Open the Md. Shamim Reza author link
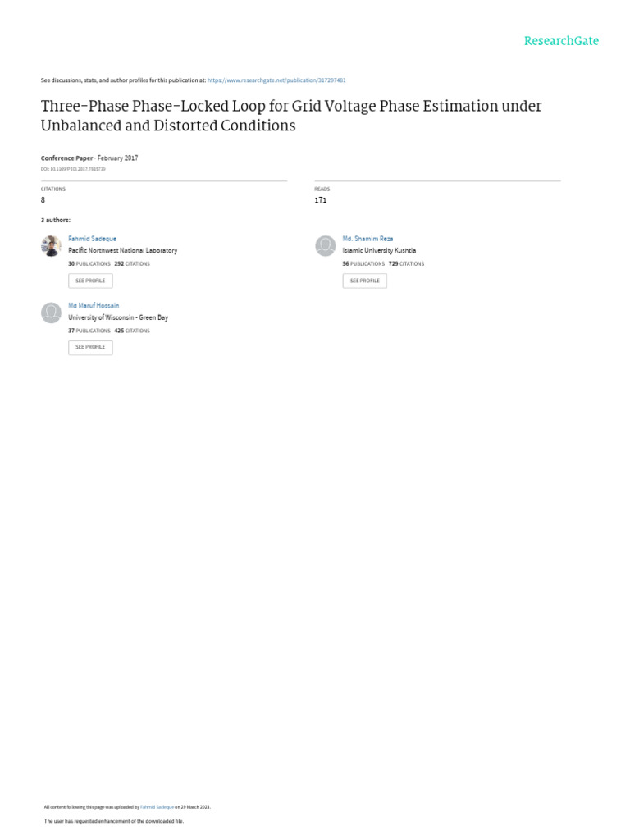The width and height of the screenshot is (630, 840). coord(367,239)
